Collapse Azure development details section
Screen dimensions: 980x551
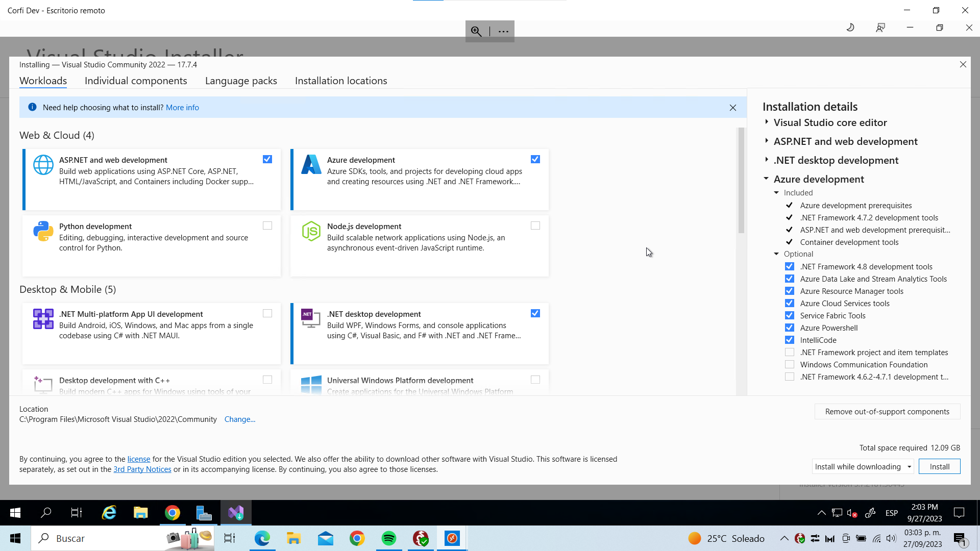(x=766, y=179)
